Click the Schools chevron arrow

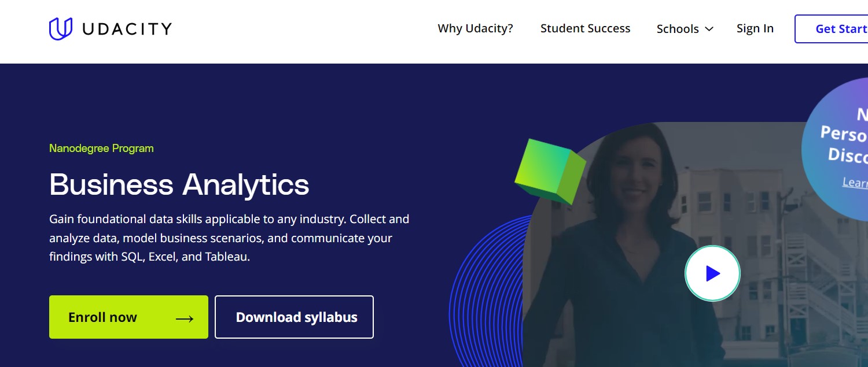point(709,29)
